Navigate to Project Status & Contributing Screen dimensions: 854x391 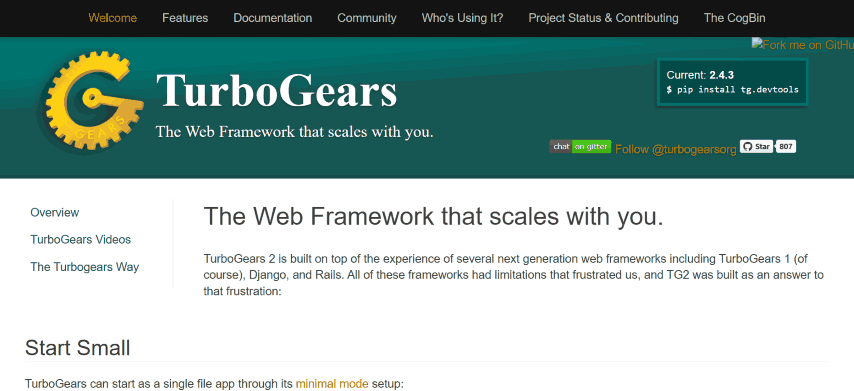coord(603,18)
